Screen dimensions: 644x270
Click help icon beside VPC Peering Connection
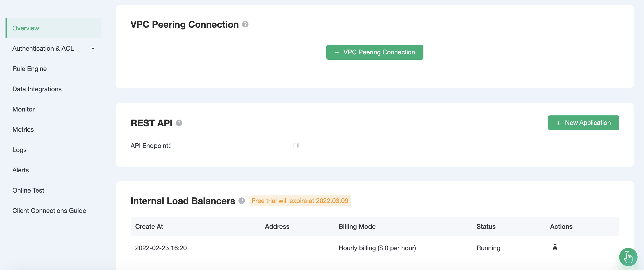click(245, 24)
